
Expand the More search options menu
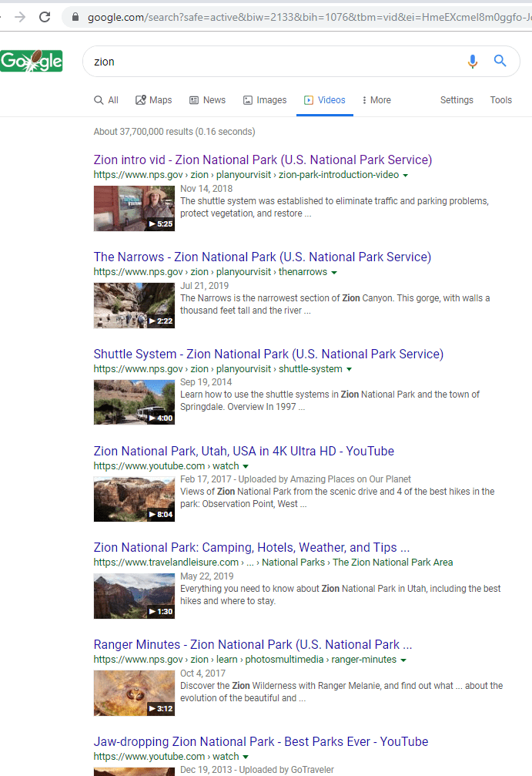tap(376, 100)
